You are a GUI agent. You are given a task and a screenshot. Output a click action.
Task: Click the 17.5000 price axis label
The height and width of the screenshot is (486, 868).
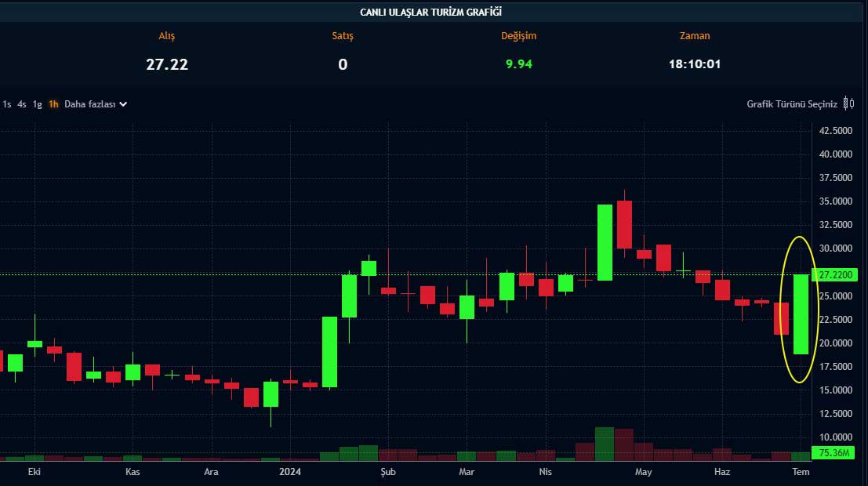pos(835,366)
